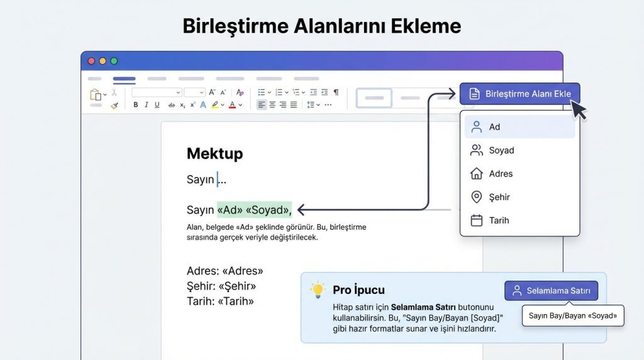This screenshot has width=644, height=360.
Task: Toggle Italic formatting
Action: coord(146,105)
